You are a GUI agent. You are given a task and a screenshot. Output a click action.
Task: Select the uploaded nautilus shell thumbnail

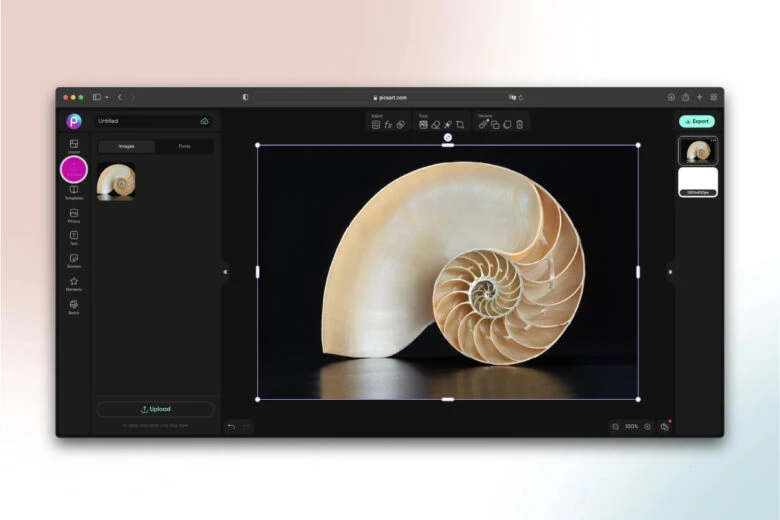(x=116, y=181)
